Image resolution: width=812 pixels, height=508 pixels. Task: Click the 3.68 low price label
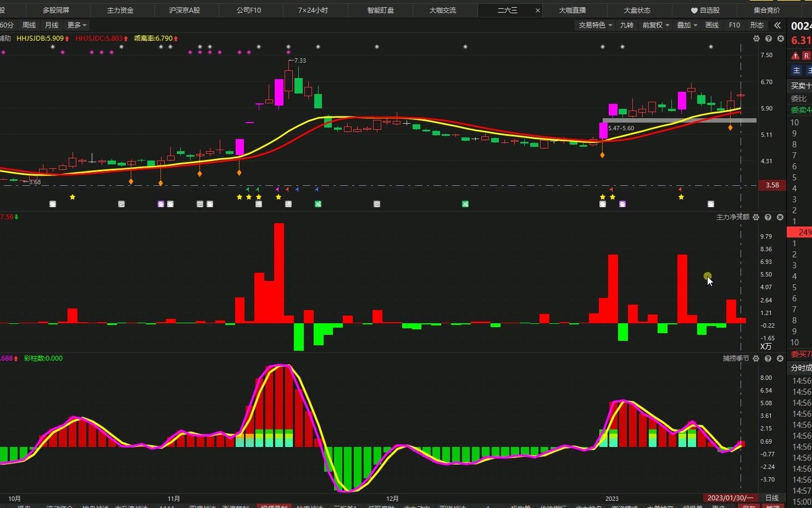click(35, 182)
